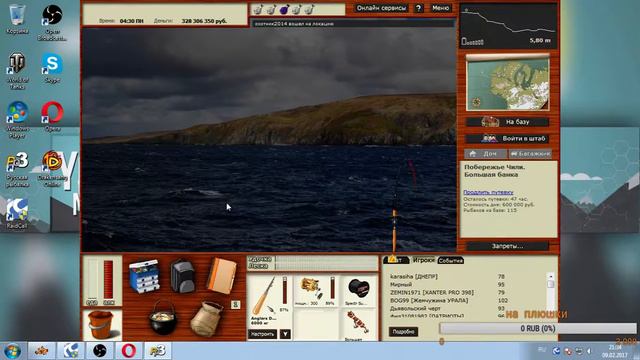Expand the dropdown arrow next to 'Настроить'
Image resolution: width=640 pixels, height=360 pixels.
tap(285, 334)
